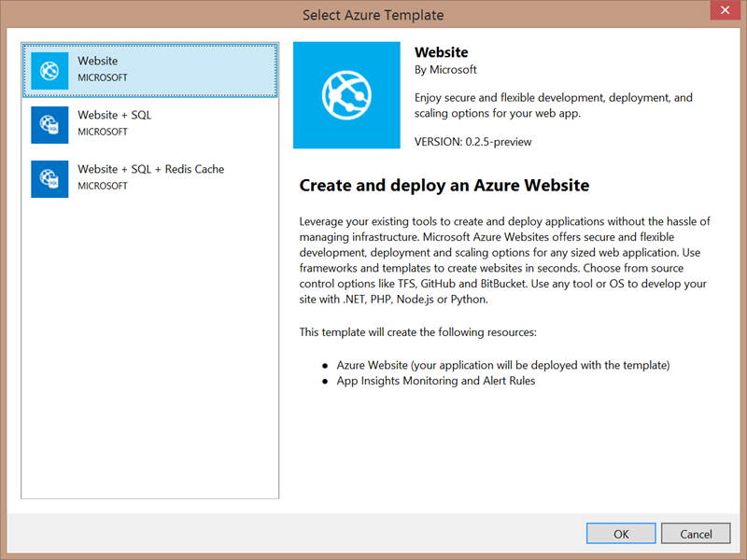Select the Website + SQL template name
Image resolution: width=747 pixels, height=560 pixels.
point(114,115)
